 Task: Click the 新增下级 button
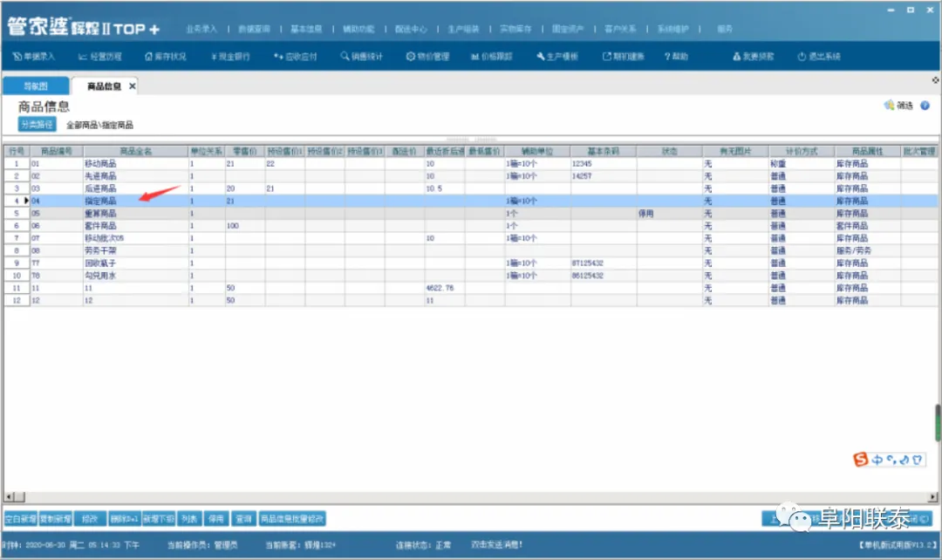click(x=159, y=518)
